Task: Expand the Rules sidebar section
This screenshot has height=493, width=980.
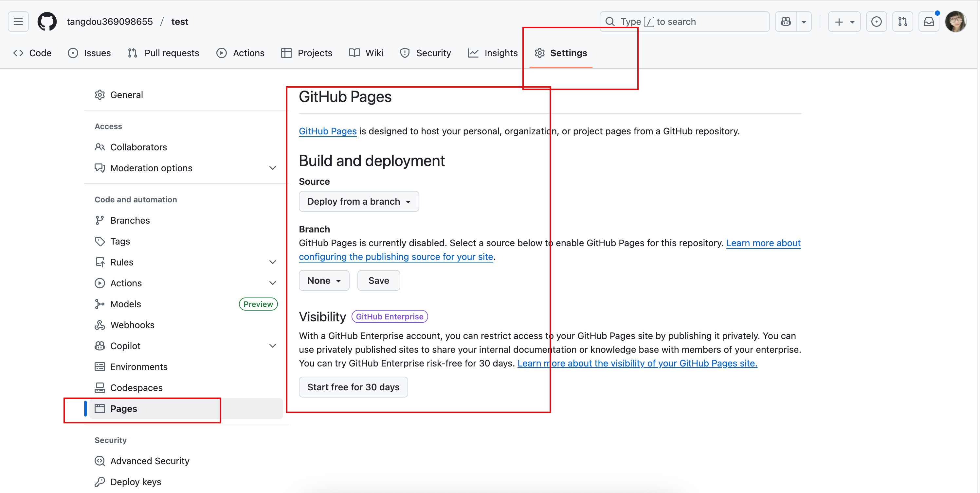Action: [272, 262]
